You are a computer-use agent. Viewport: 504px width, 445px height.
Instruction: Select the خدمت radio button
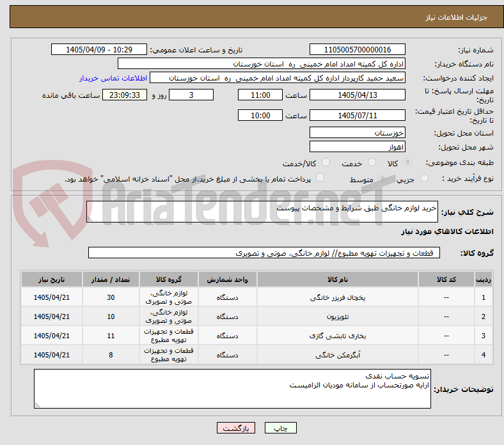372,162
